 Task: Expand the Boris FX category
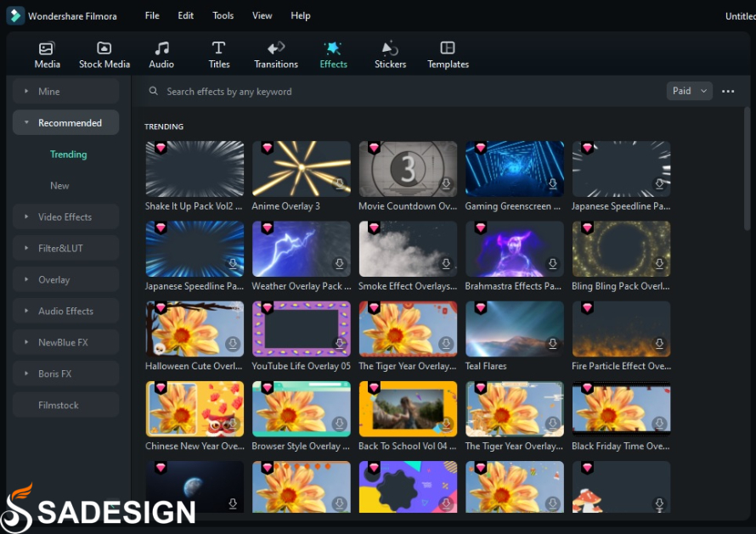[x=65, y=374]
